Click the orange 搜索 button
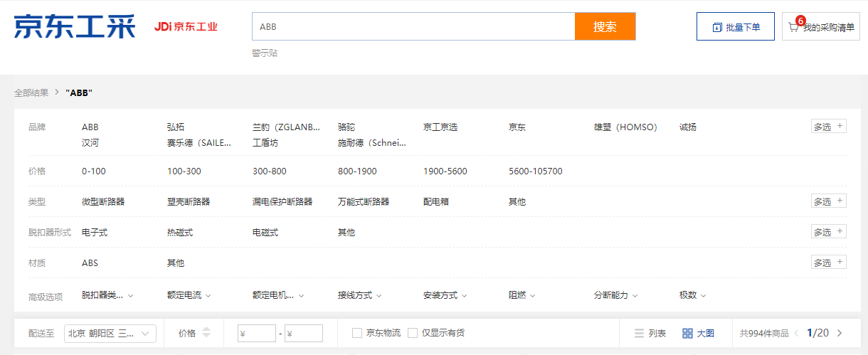Image resolution: width=868 pixels, height=355 pixels. click(x=605, y=26)
